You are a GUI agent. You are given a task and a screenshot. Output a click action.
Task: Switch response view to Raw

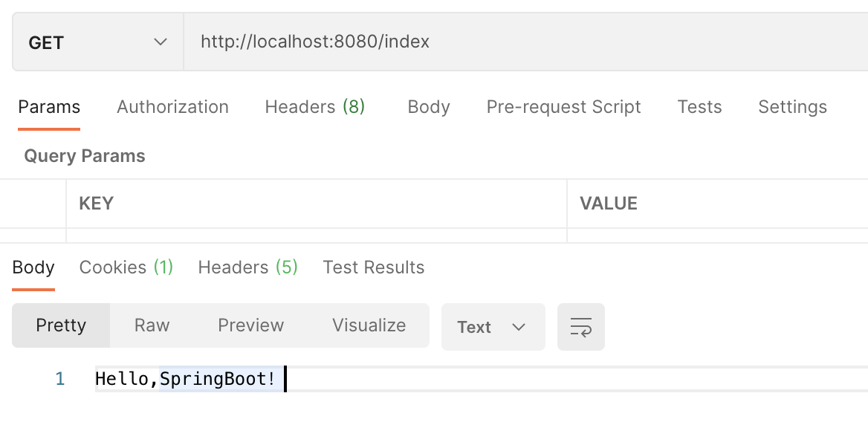152,325
